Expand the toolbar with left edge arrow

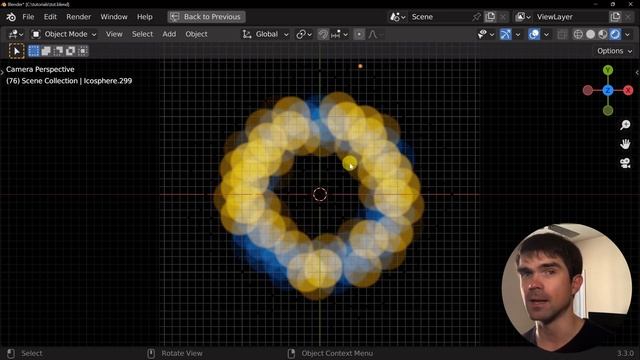pos(2,72)
